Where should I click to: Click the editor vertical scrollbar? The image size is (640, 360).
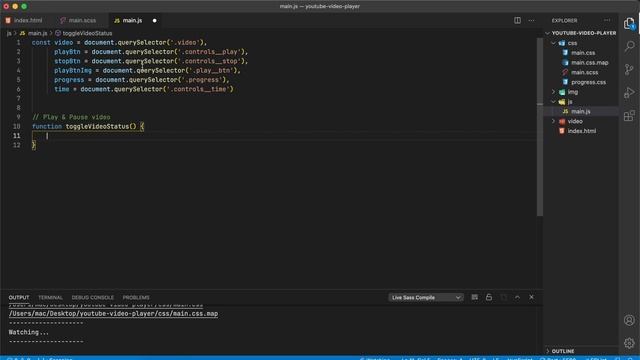pos(540,127)
